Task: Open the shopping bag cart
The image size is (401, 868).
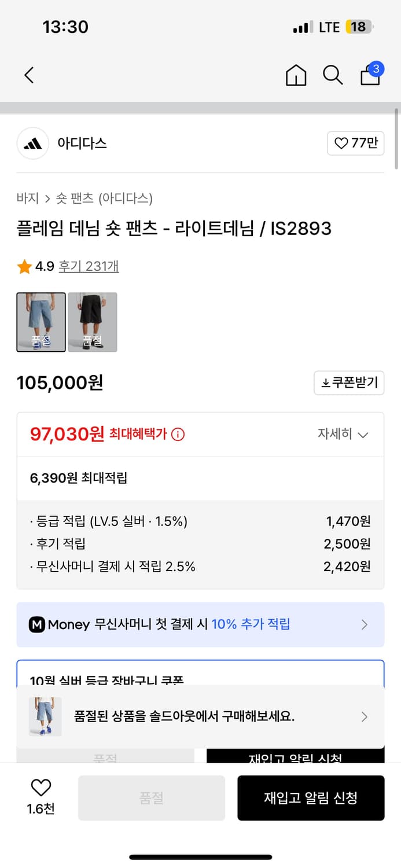Action: [x=370, y=75]
